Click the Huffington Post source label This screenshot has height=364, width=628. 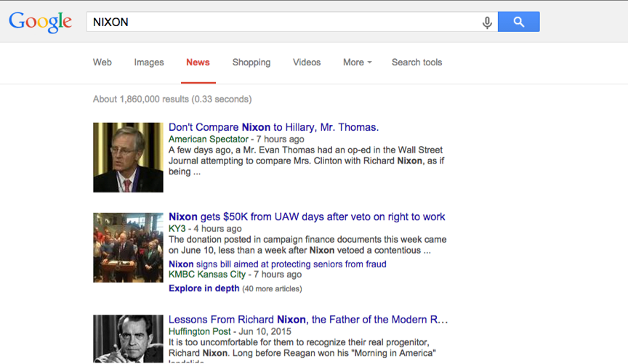point(199,331)
